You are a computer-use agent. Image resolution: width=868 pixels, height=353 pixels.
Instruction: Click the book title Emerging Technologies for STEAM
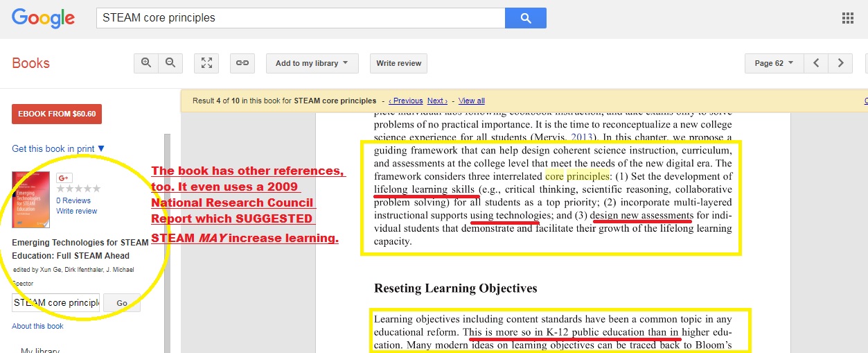[80, 249]
